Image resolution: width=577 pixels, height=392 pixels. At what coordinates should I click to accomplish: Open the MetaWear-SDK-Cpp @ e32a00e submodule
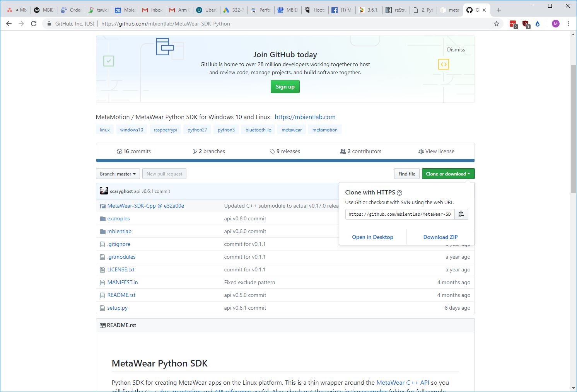[x=146, y=206]
